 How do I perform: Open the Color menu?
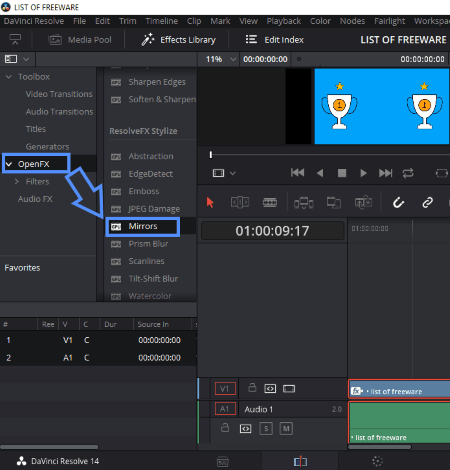pos(320,21)
